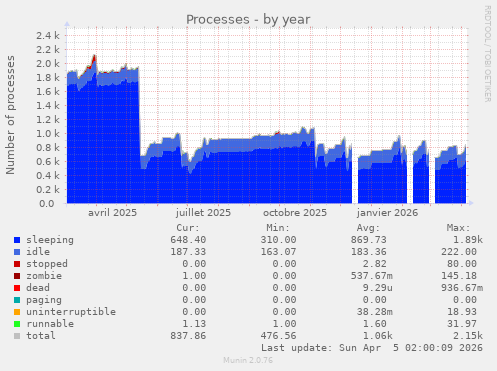Screen dimensions: 497x371
Task: Click the 'avril 2025' axis label
Action: point(112,213)
